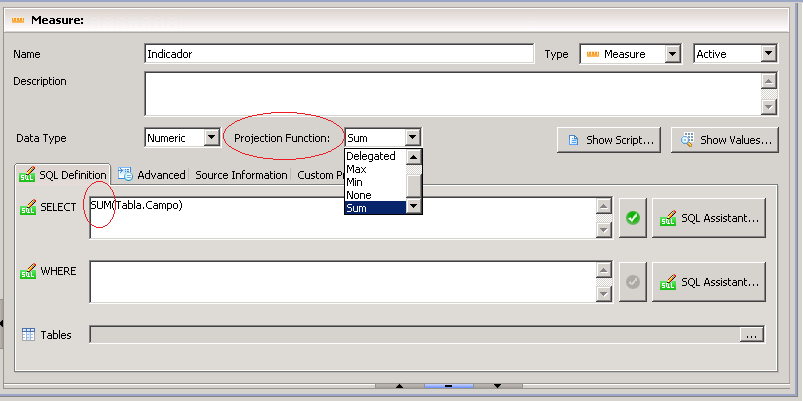Select Max from the projection function list
Viewport: 803px width, 401px height.
(x=356, y=169)
